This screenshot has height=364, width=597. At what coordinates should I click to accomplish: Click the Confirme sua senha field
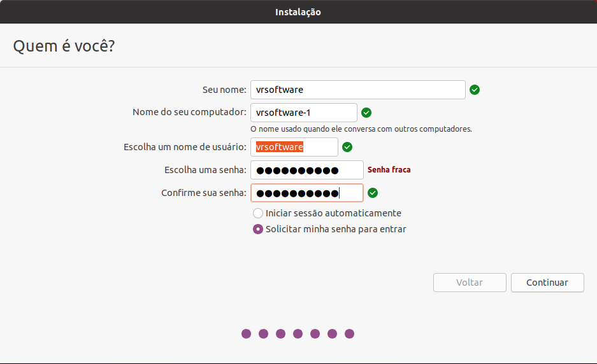pos(307,193)
